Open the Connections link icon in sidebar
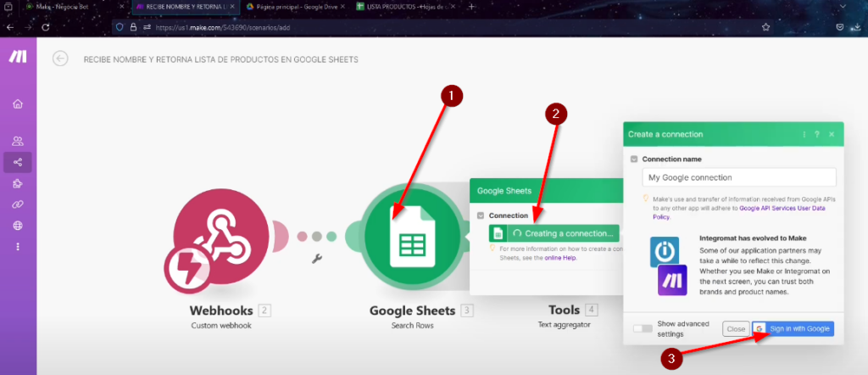This screenshot has width=868, height=375. (18, 204)
